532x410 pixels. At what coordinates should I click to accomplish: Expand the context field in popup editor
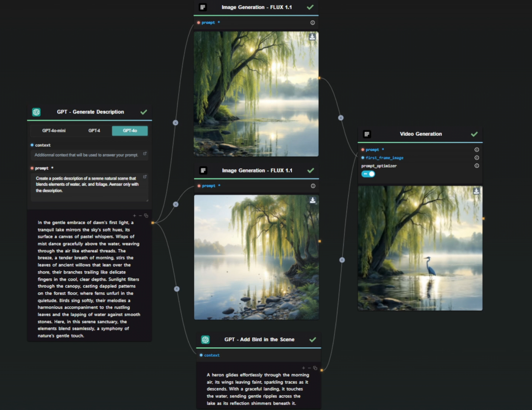(x=145, y=153)
